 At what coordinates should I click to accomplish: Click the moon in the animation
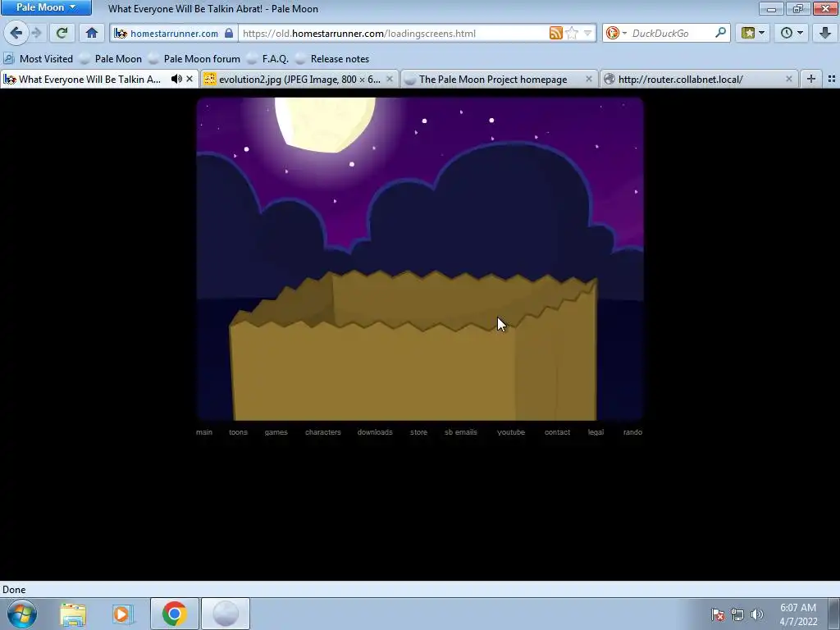325,125
